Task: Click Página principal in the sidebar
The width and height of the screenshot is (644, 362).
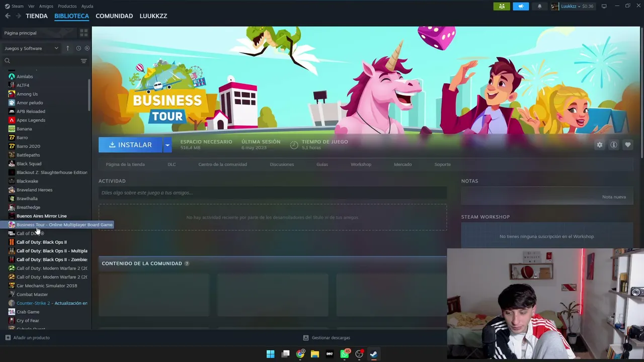Action: pyautogui.click(x=20, y=33)
